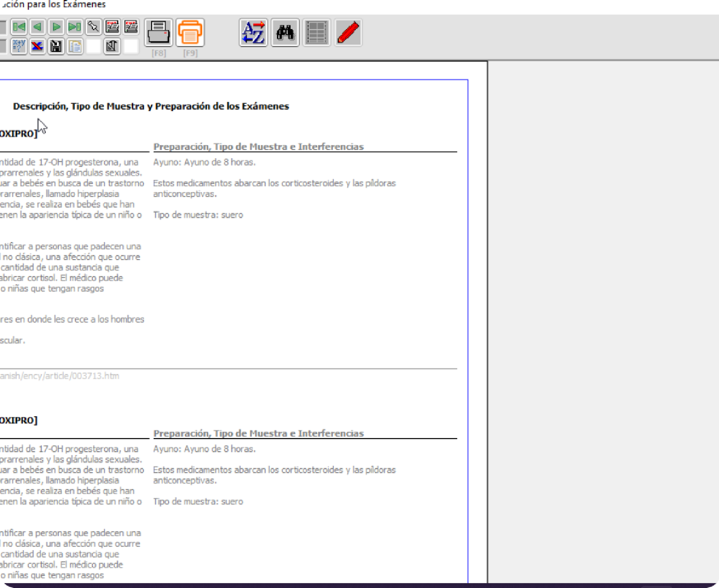Open print preview with orange printer [F9]
Screen dimensions: 719x588
click(190, 33)
